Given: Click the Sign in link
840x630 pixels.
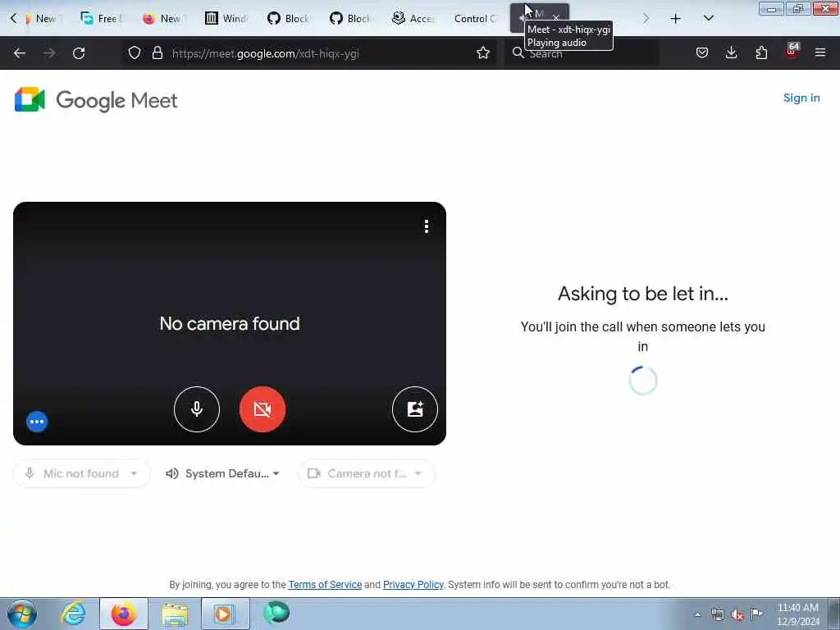Looking at the screenshot, I should point(801,98).
